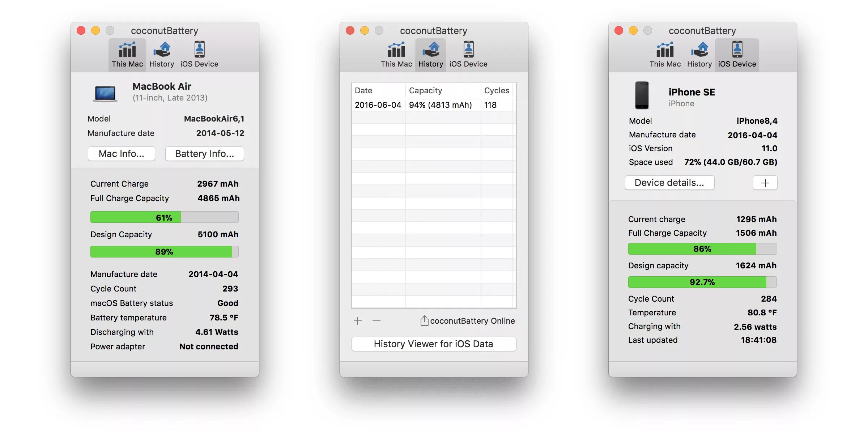Add history entry with plus icon
This screenshot has height=434, width=868.
coord(358,321)
